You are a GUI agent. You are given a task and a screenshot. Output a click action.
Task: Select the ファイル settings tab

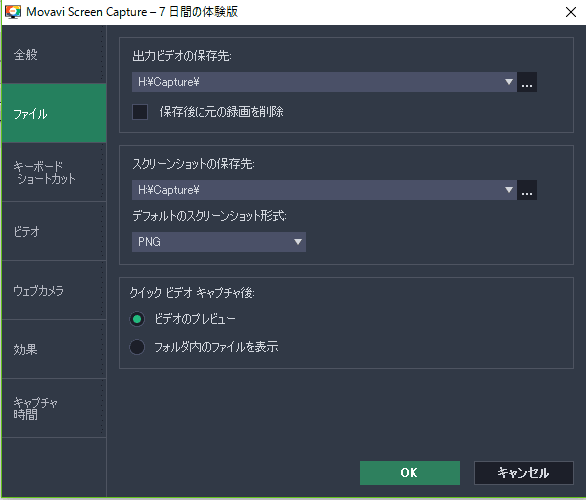tap(54, 113)
